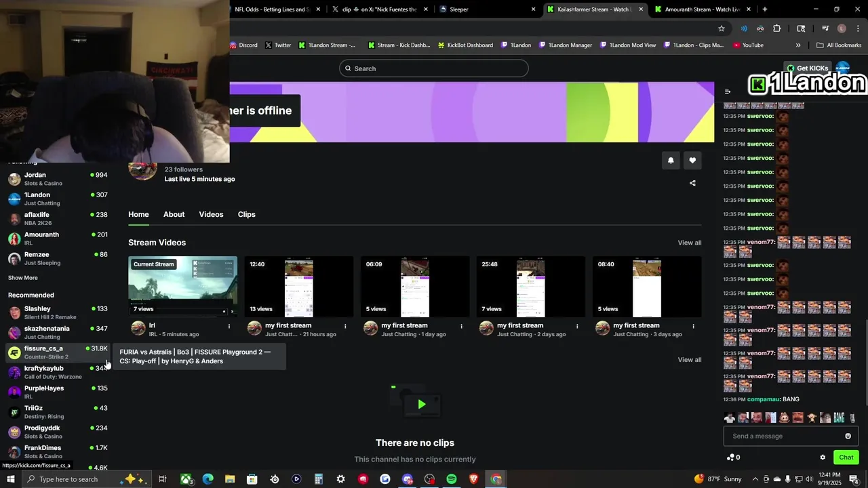The image size is (868, 488).
Task: Open the KickBot Dashboard bookmark
Action: 465,45
